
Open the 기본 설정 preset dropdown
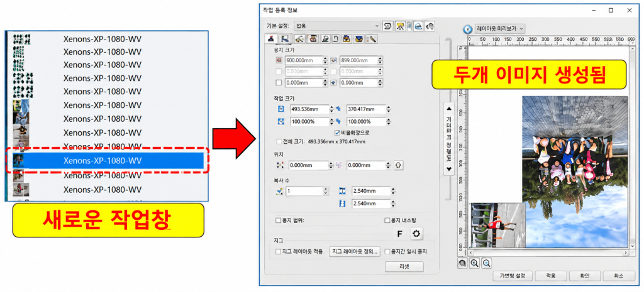click(336, 26)
